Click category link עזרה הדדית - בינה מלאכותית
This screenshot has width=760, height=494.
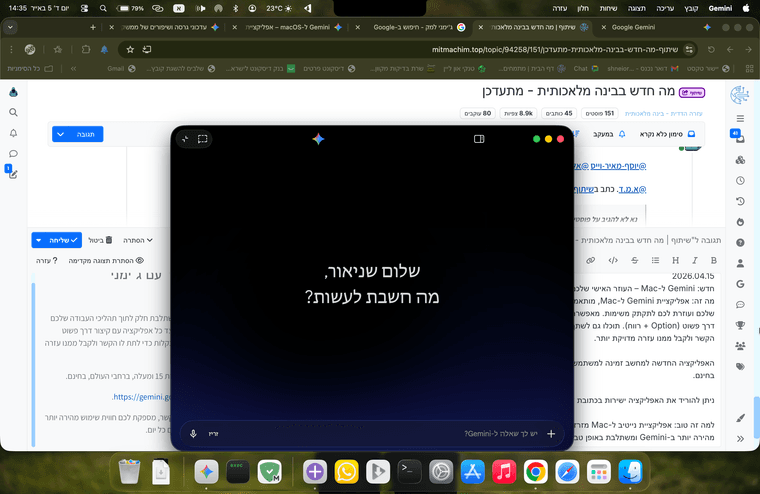click(x=664, y=113)
